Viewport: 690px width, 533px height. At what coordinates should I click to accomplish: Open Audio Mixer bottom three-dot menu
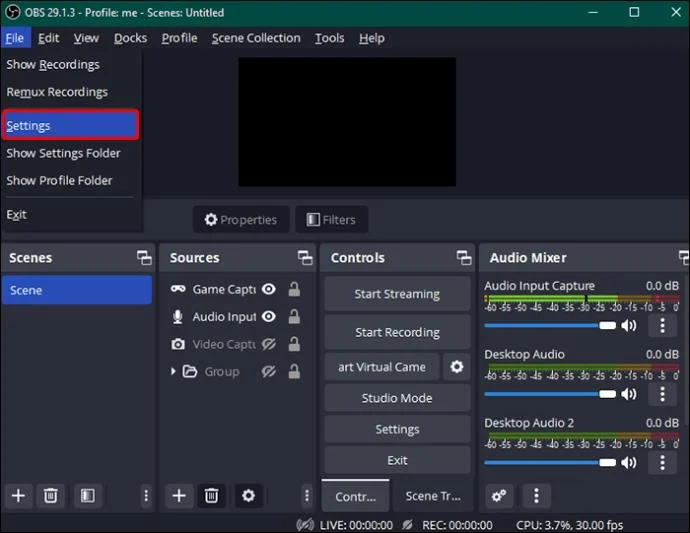[536, 496]
